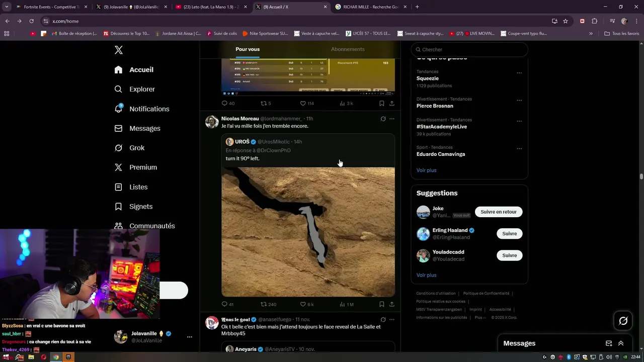This screenshot has height=362, width=644.
Task: Open Grok from the sidebar
Action: tap(129, 148)
